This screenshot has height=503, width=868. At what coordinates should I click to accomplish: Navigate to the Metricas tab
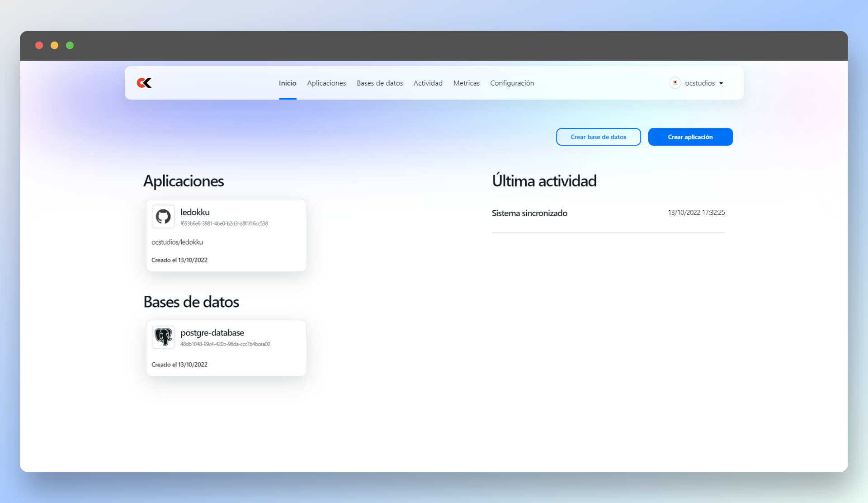coord(467,83)
